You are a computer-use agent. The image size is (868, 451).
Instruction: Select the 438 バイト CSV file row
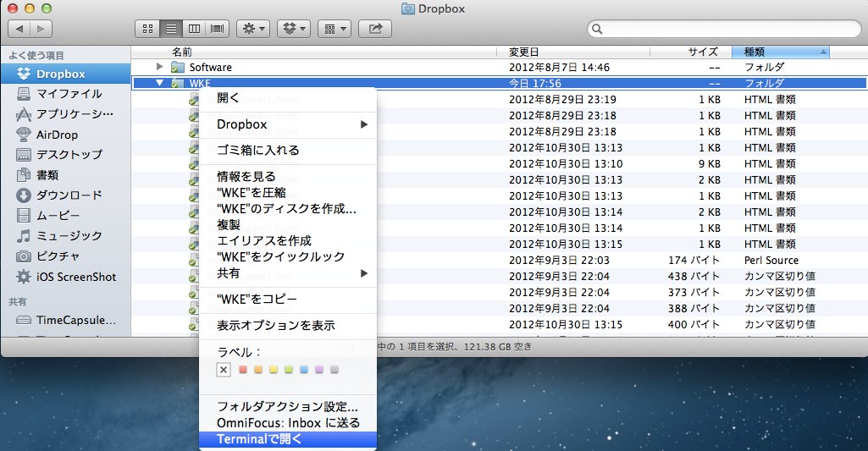[x=499, y=276]
